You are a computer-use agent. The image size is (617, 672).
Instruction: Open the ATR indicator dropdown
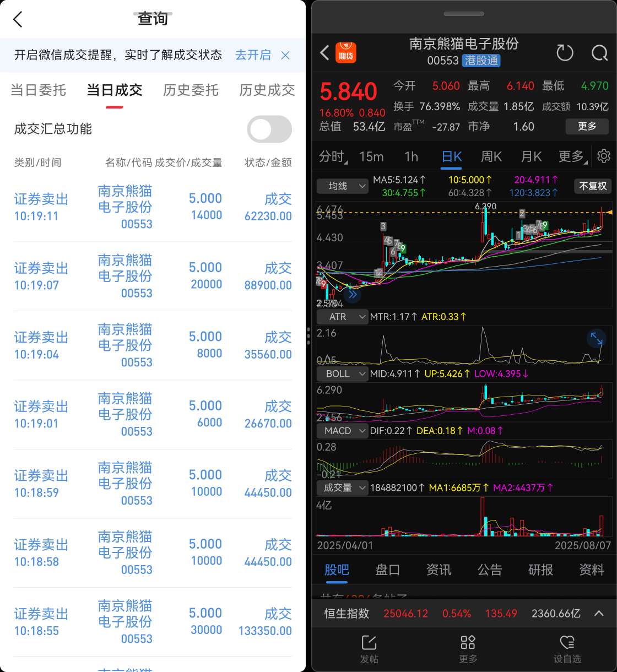coord(342,317)
